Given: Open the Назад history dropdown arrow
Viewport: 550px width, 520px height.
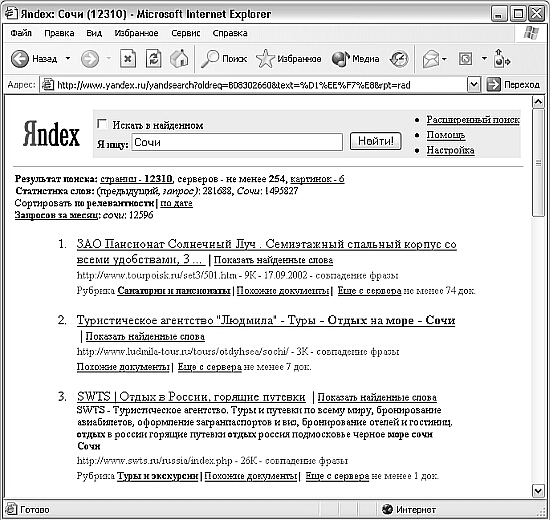Looking at the screenshot, I should (68, 59).
